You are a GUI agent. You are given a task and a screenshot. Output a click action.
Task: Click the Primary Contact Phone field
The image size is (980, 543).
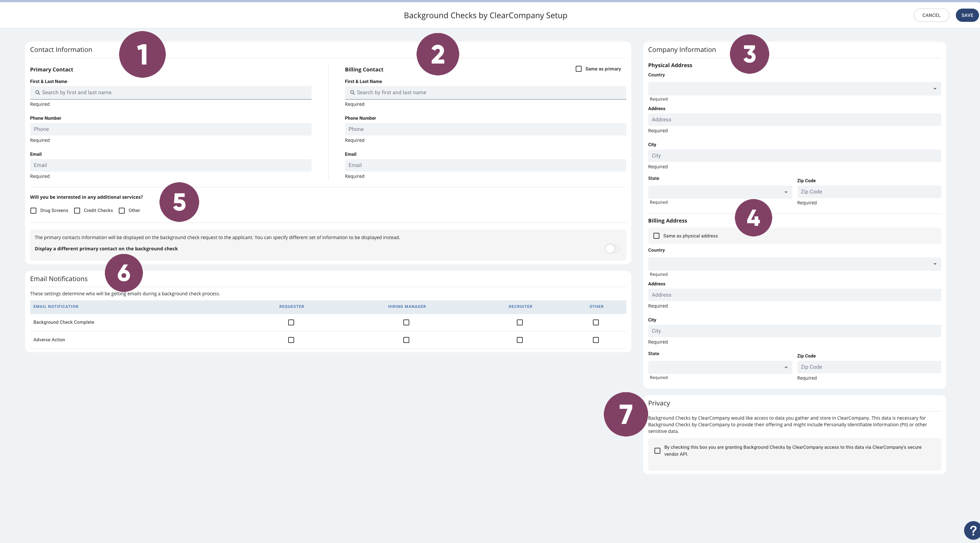point(170,129)
